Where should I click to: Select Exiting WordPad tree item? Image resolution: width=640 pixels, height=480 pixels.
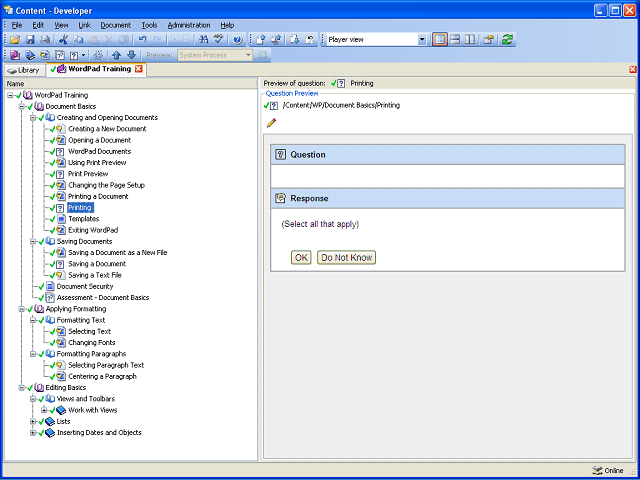pos(93,230)
